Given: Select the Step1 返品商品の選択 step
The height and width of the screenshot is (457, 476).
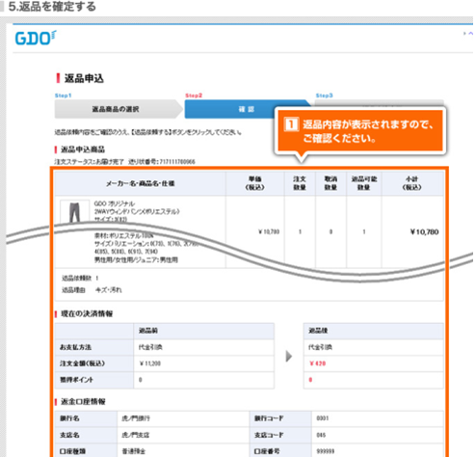Looking at the screenshot, I should (119, 109).
